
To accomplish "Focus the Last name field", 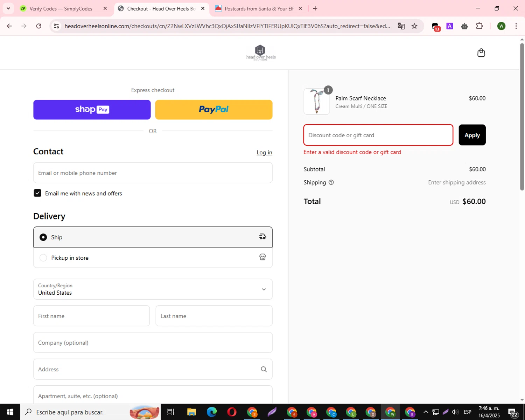I will tap(214, 316).
